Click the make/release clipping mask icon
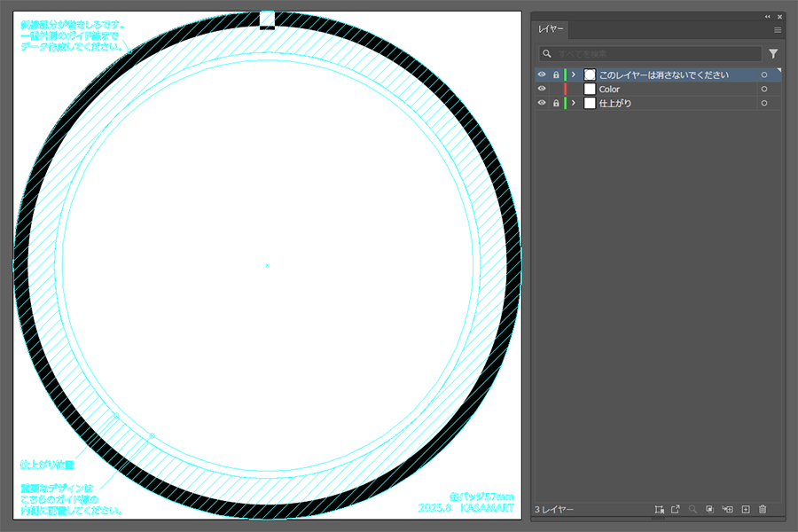This screenshot has height=532, width=798. (710, 510)
